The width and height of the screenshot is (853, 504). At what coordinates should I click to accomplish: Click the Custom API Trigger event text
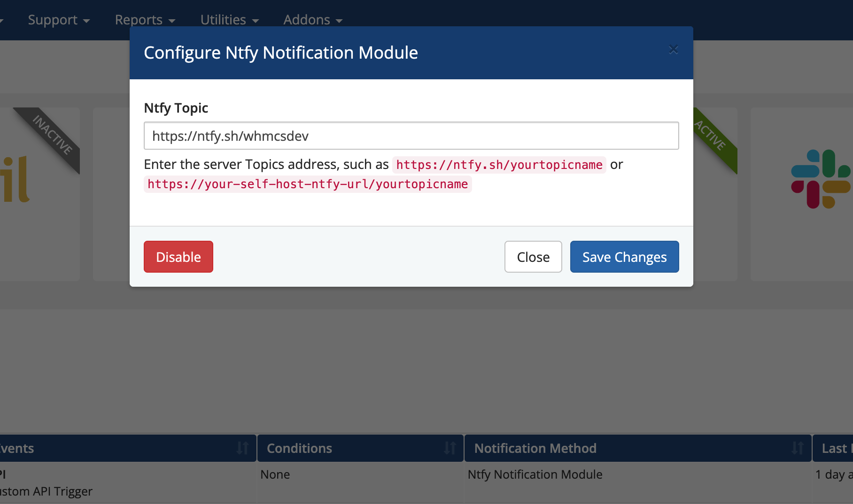pos(46,491)
